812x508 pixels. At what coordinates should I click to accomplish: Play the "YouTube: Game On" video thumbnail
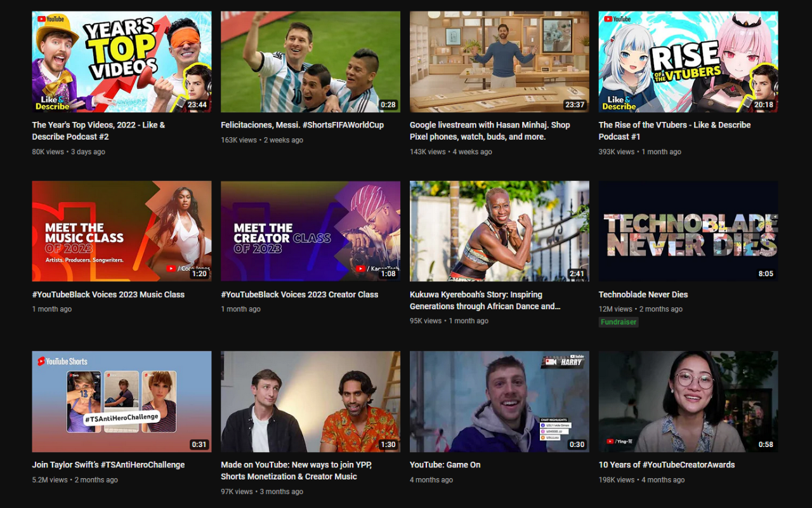coord(499,401)
